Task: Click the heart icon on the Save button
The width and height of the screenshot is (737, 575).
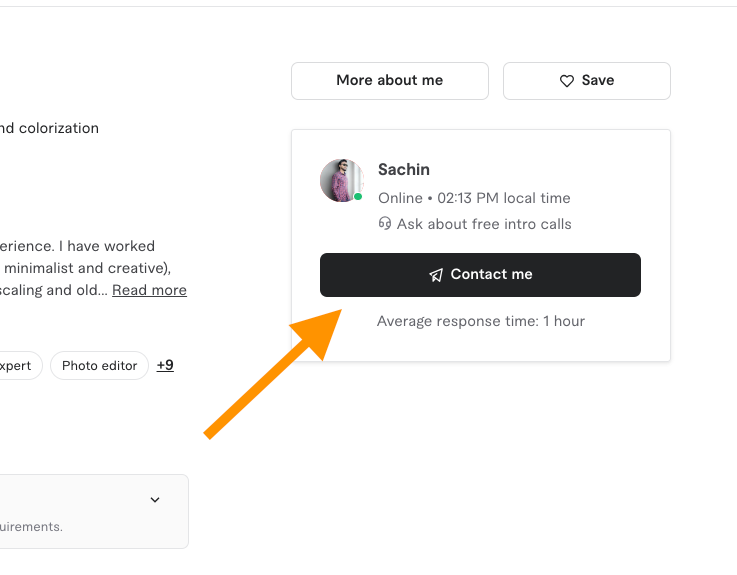Action: [x=566, y=81]
